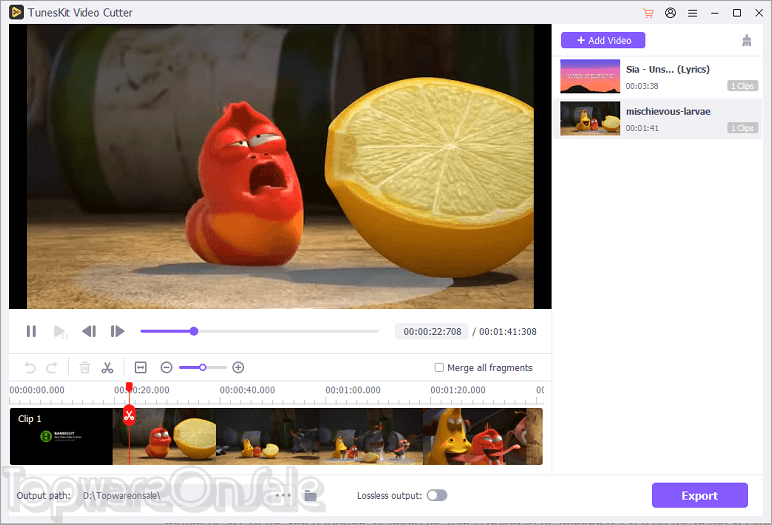The image size is (772, 525).
Task: Click total duration 00:01:41:308 text
Action: click(x=508, y=331)
